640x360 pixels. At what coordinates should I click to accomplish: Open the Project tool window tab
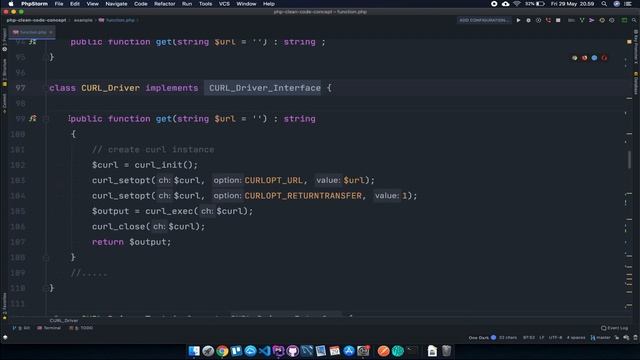(x=4, y=39)
